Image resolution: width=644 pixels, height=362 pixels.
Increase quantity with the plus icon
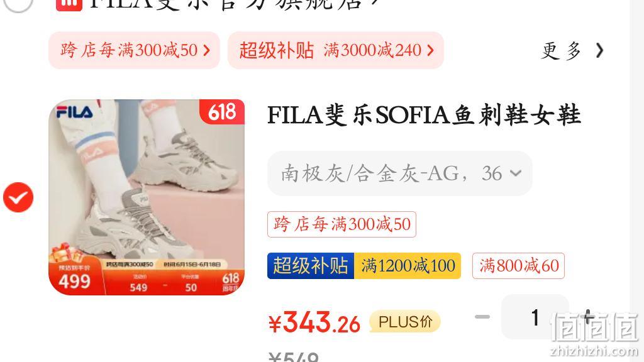[588, 317]
